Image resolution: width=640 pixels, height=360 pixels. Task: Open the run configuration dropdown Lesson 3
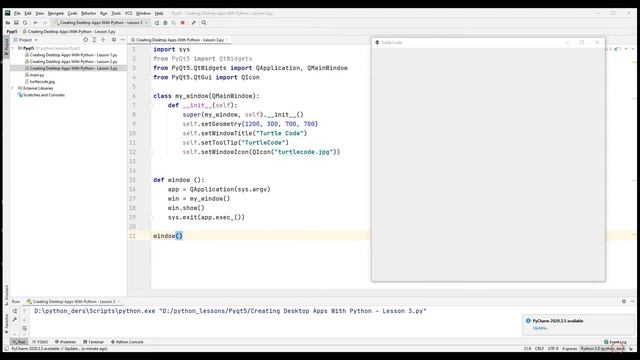101,23
